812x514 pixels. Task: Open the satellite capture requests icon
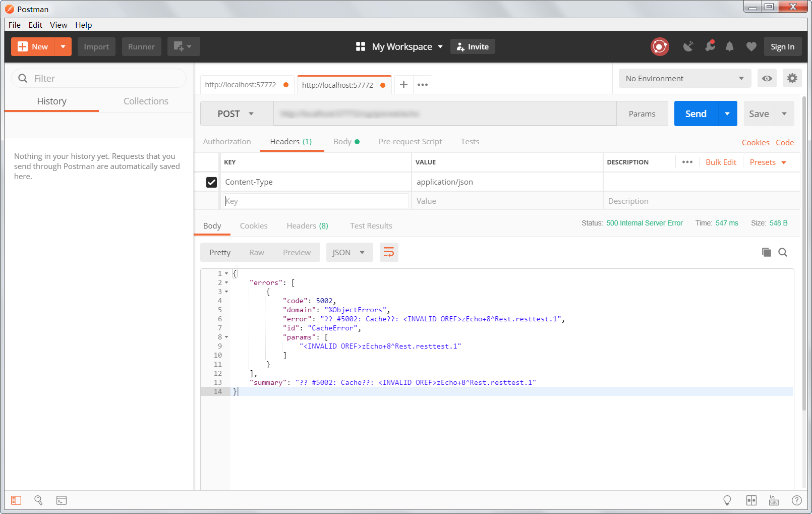coord(688,47)
